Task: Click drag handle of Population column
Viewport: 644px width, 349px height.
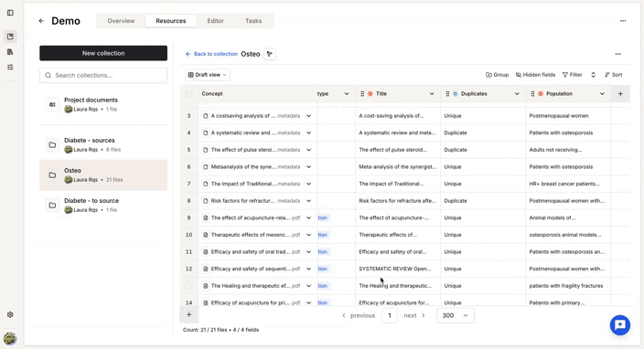Action: pos(532,94)
